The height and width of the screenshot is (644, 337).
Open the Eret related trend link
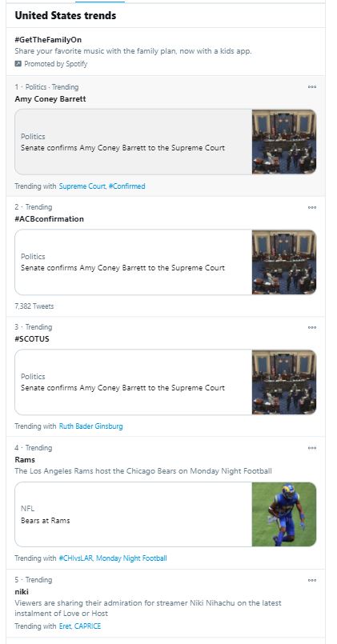tap(65, 626)
